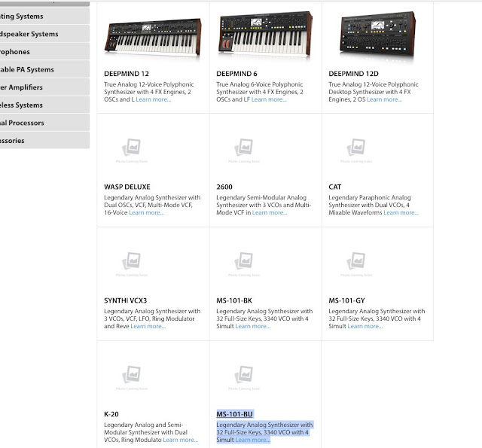The width and height of the screenshot is (482, 448).
Task: Click the CAT placeholder photo icon
Action: (356, 148)
